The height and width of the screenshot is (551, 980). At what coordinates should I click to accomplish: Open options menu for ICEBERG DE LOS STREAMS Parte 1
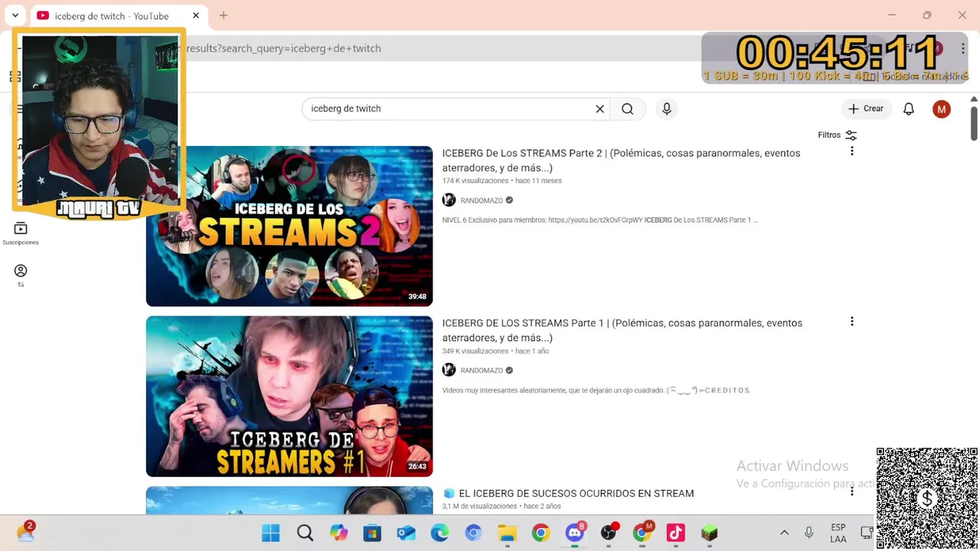851,321
